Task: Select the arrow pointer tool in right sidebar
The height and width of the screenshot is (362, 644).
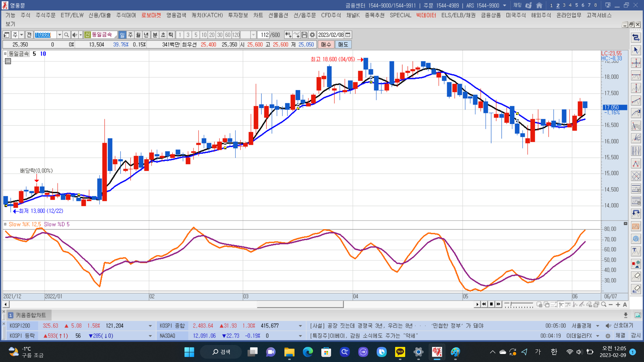Action: [636, 50]
